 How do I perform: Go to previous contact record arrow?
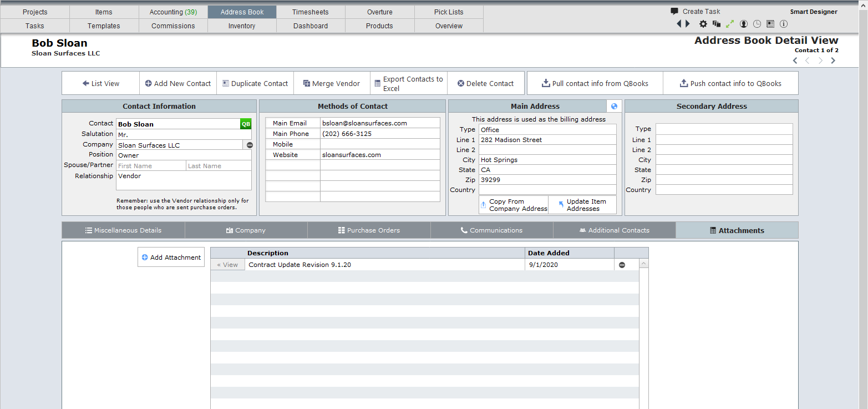pyautogui.click(x=808, y=60)
